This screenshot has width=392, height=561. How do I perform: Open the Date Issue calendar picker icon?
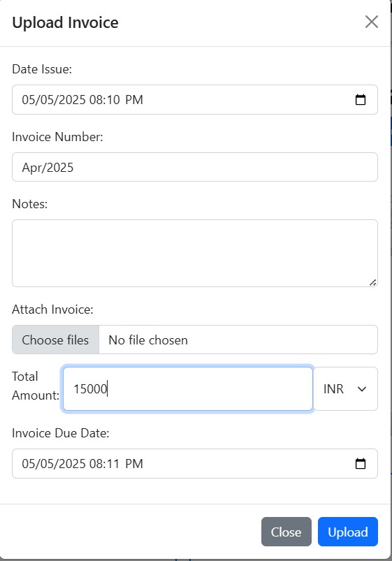(x=360, y=99)
